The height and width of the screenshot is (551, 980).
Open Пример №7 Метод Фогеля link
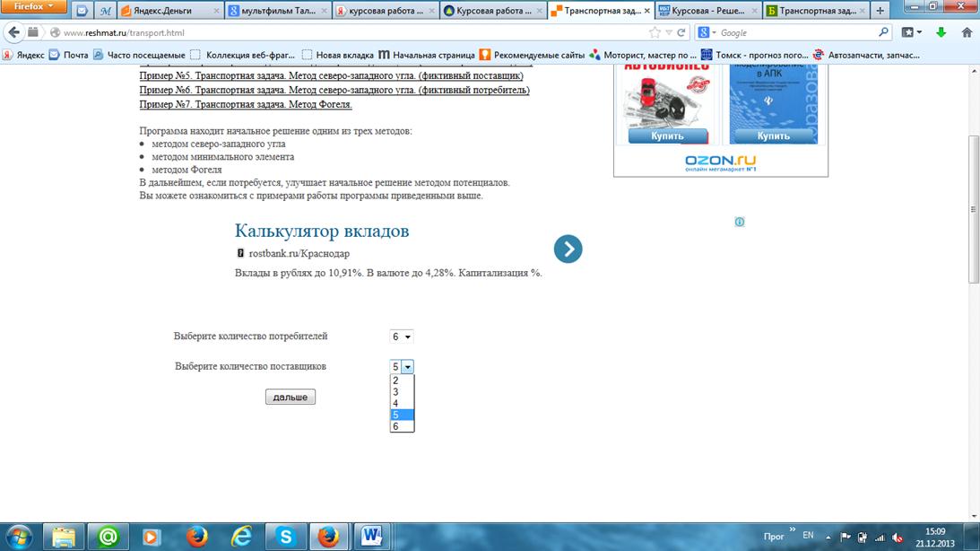click(x=246, y=104)
